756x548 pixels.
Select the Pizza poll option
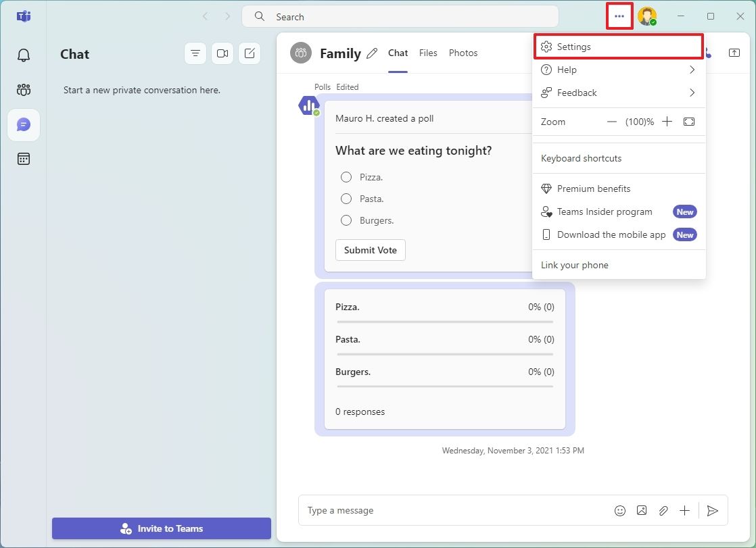pos(346,177)
